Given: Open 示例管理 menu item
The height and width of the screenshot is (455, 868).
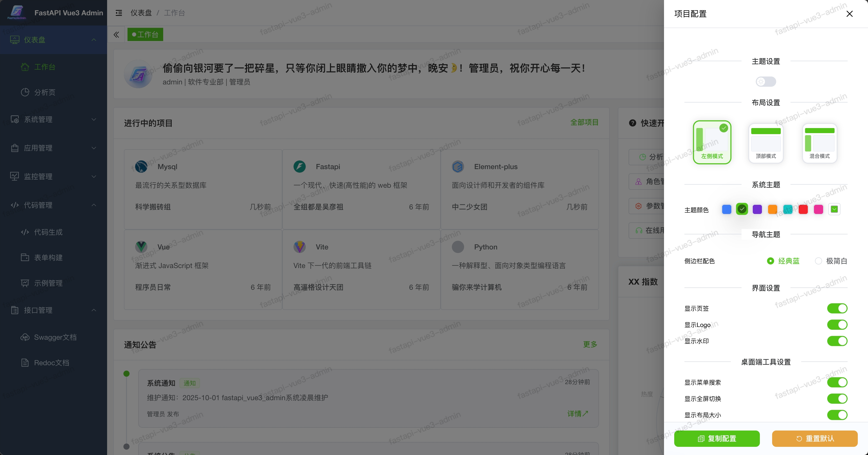Looking at the screenshot, I should (54, 283).
